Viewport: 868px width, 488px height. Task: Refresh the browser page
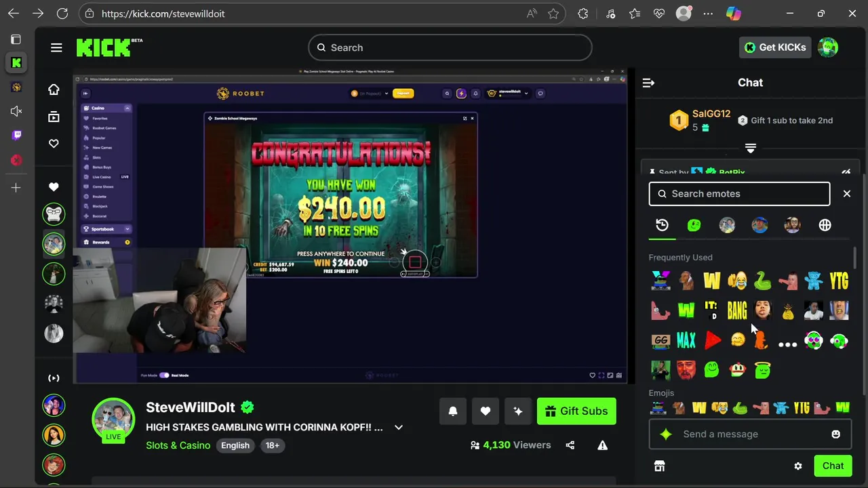tap(62, 14)
